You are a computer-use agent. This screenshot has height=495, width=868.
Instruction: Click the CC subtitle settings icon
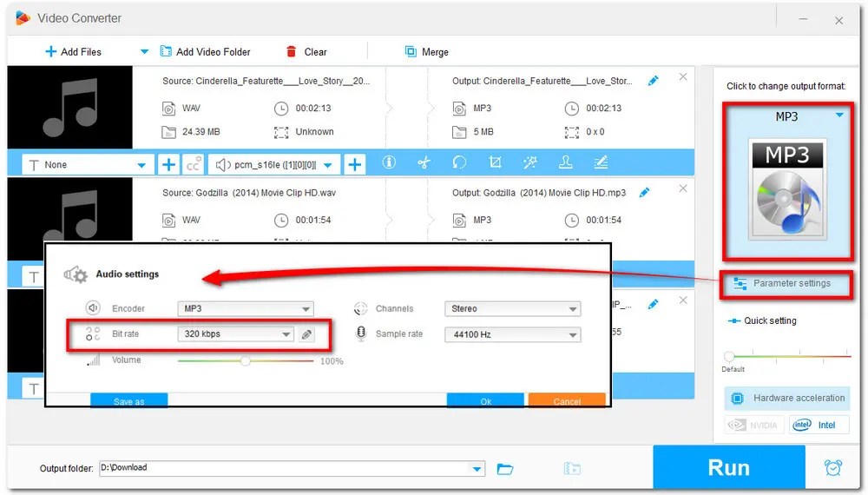194,165
